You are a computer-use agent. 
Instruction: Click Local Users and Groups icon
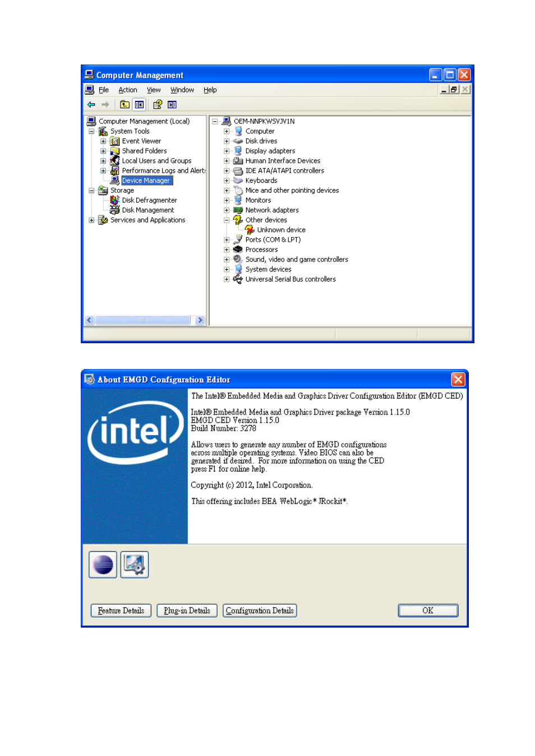115,161
